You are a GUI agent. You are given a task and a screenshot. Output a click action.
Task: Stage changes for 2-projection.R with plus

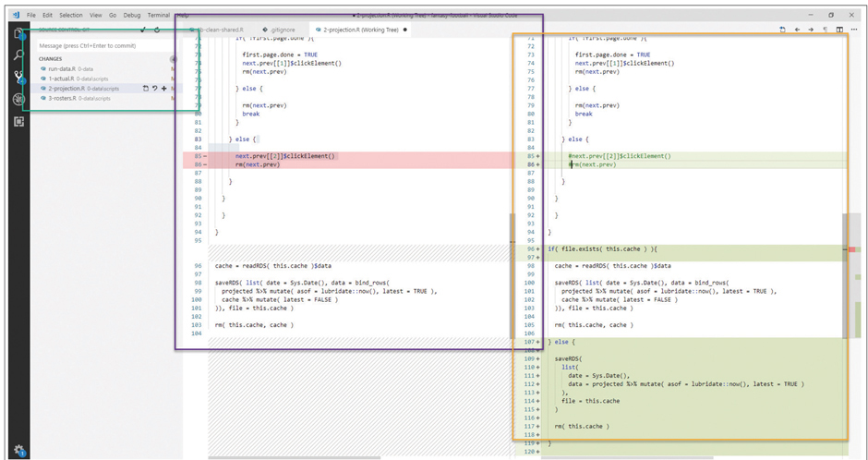[163, 89]
